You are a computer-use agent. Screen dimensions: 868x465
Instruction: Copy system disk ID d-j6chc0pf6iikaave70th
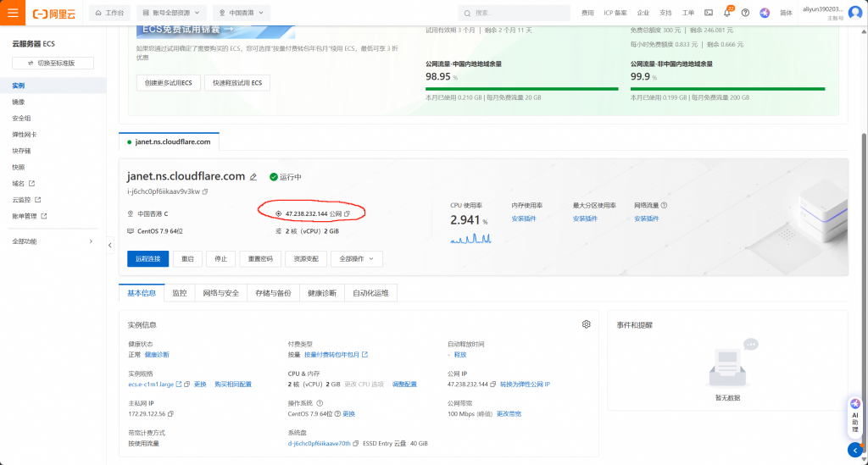pos(356,444)
